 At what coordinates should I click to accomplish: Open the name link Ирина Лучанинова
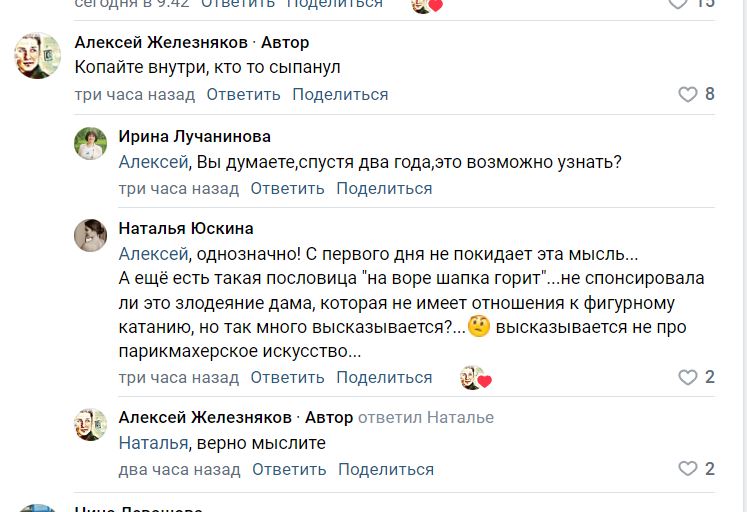(x=194, y=136)
